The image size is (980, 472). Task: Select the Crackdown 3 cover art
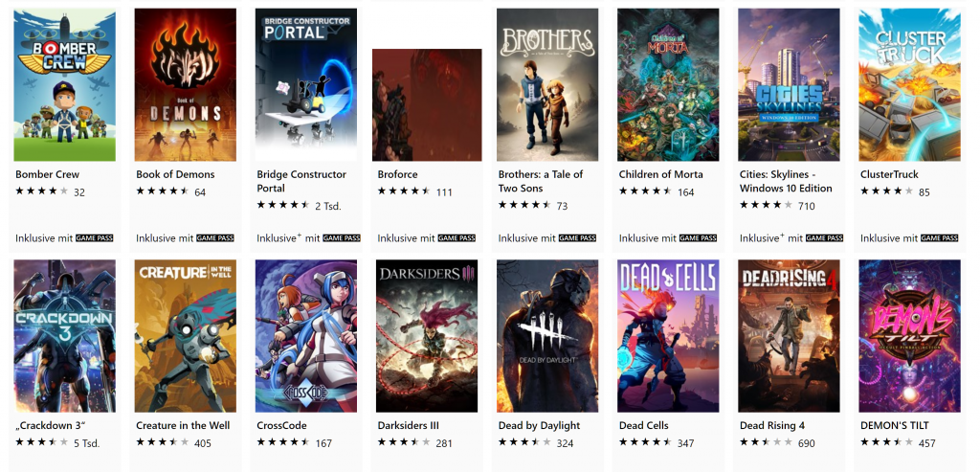point(65,336)
